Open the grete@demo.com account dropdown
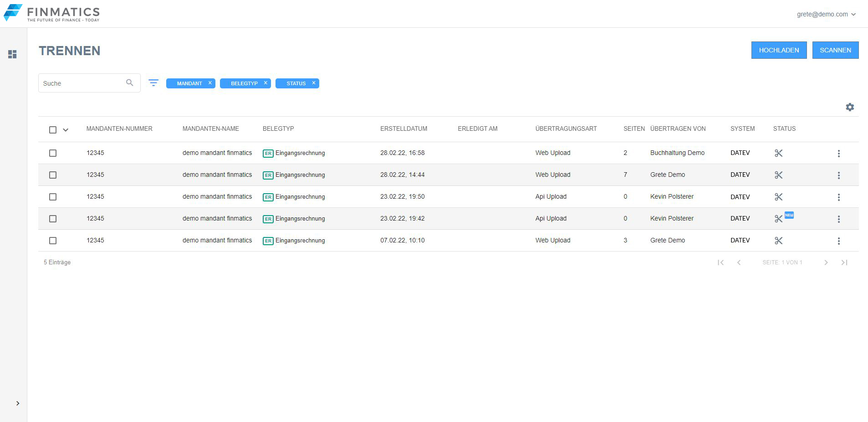868x422 pixels. pyautogui.click(x=826, y=14)
